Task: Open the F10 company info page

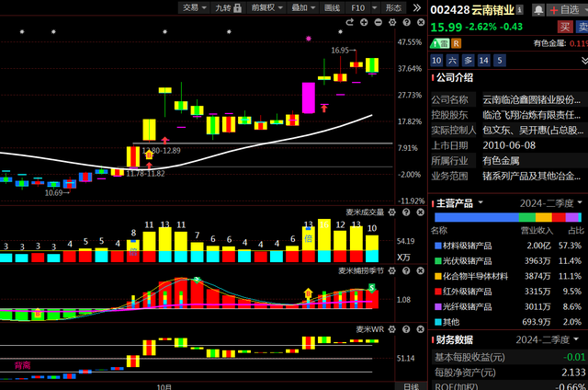Action: point(357,7)
